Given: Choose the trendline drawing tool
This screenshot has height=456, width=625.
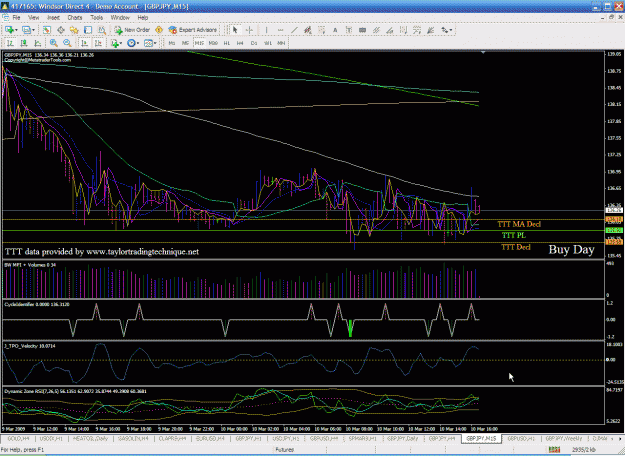Looking at the screenshot, I should 294,30.
